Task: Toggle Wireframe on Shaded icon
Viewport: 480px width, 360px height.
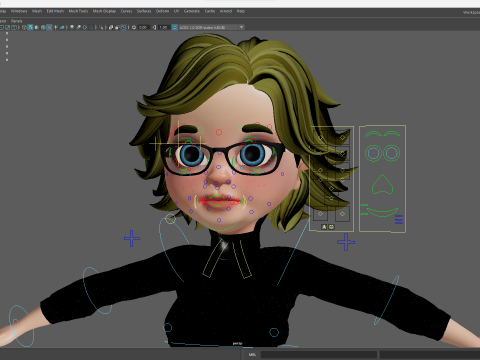Action: click(43, 27)
